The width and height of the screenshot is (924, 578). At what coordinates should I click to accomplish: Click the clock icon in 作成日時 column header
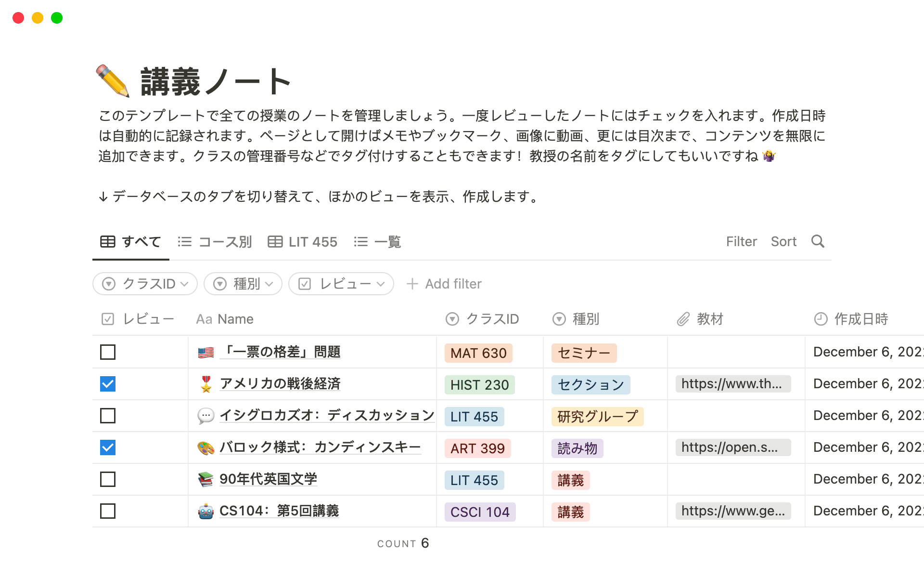821,319
